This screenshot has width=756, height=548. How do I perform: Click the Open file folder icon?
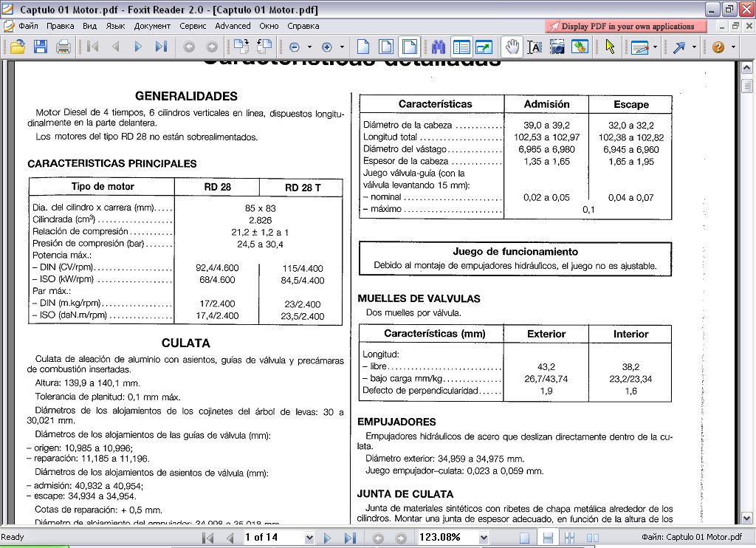point(18,47)
